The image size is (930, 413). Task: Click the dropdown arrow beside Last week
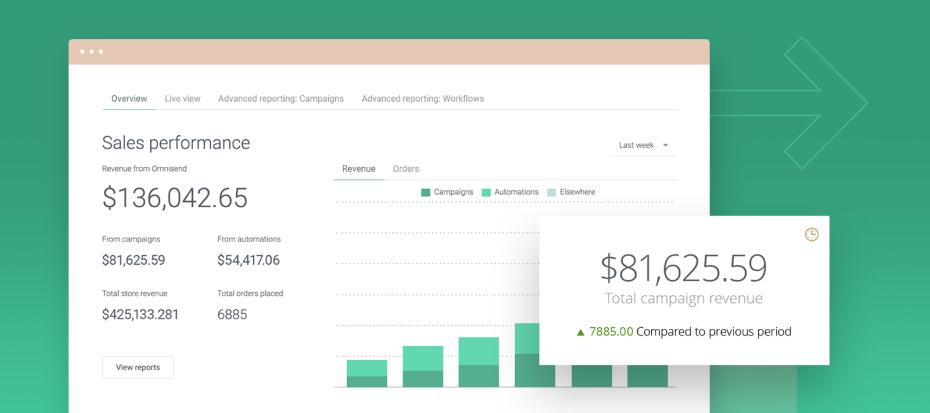[x=666, y=146]
